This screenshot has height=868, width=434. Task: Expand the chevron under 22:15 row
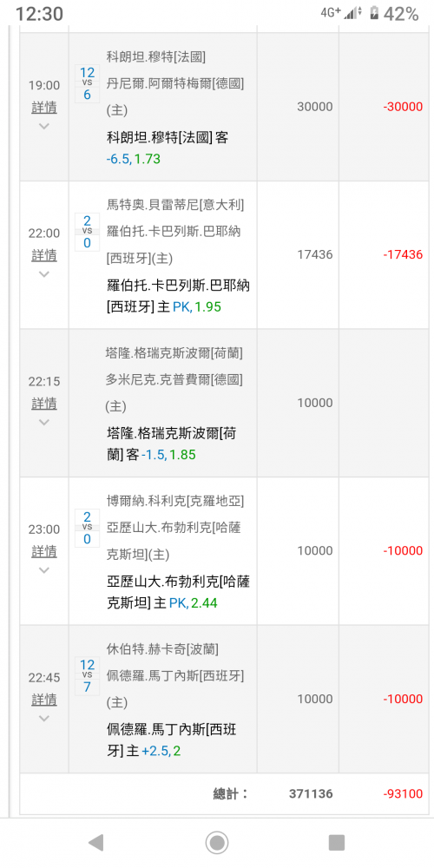pos(44,423)
